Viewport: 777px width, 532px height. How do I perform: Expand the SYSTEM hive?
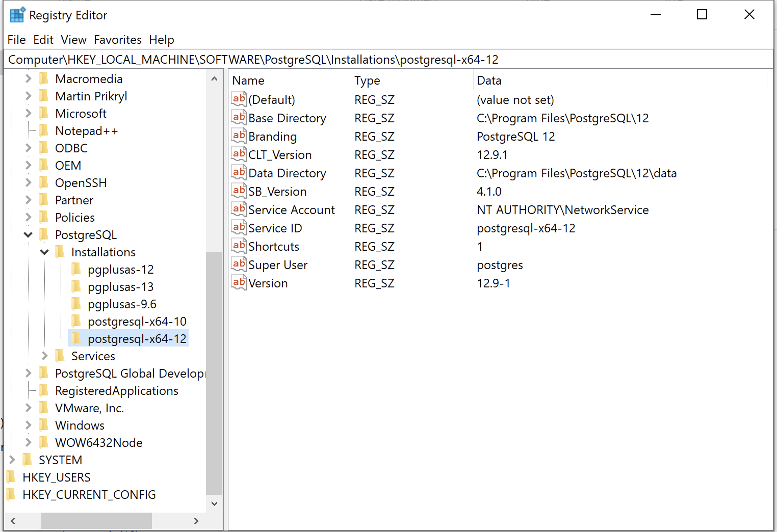[12, 460]
